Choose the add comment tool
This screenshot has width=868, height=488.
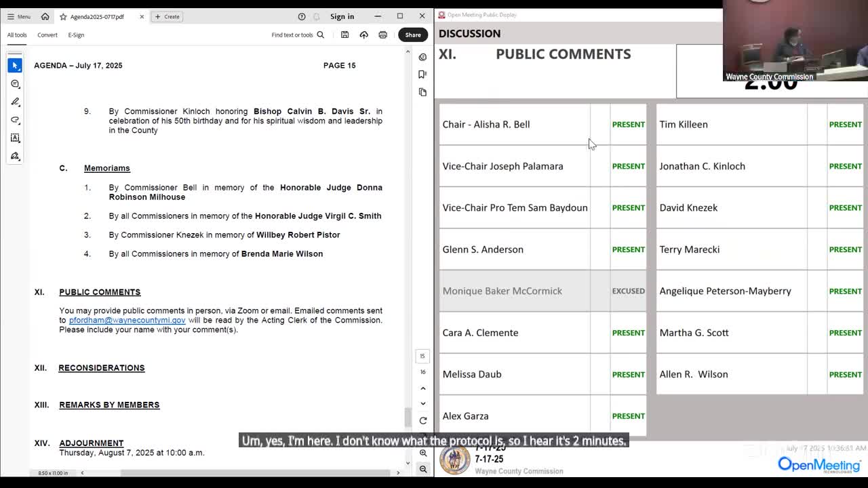click(x=15, y=83)
